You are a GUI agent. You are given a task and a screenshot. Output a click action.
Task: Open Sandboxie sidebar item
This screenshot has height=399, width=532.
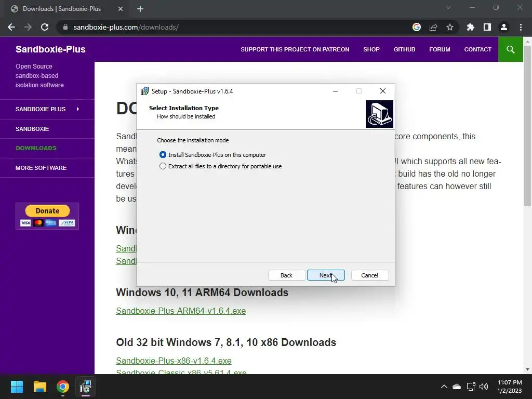[x=32, y=129]
